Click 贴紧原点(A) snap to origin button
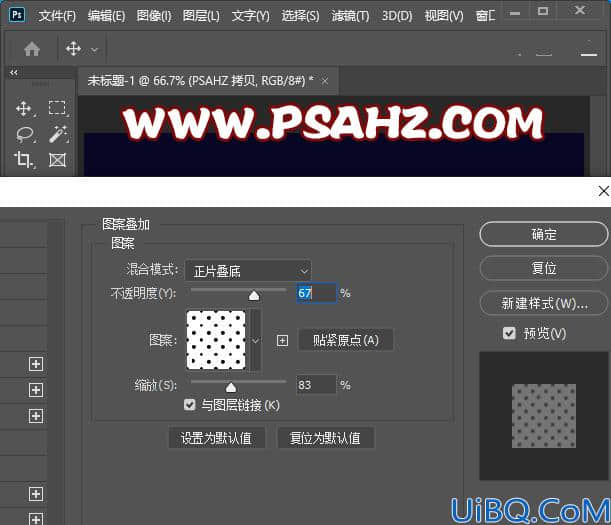Viewport: 611px width, 525px height. [x=346, y=340]
